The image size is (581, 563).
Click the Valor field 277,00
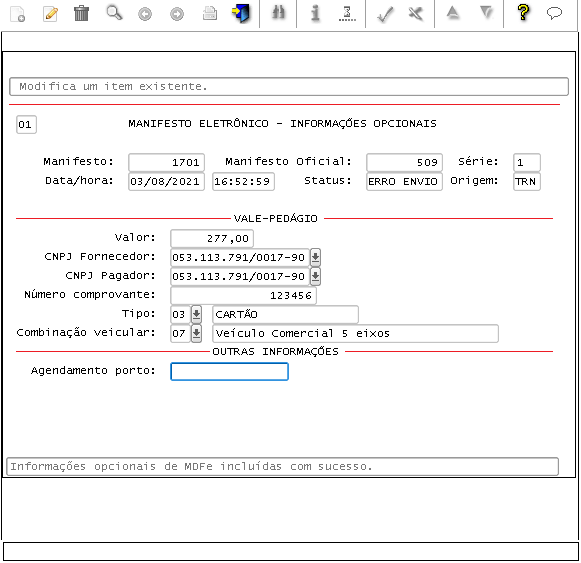point(212,238)
